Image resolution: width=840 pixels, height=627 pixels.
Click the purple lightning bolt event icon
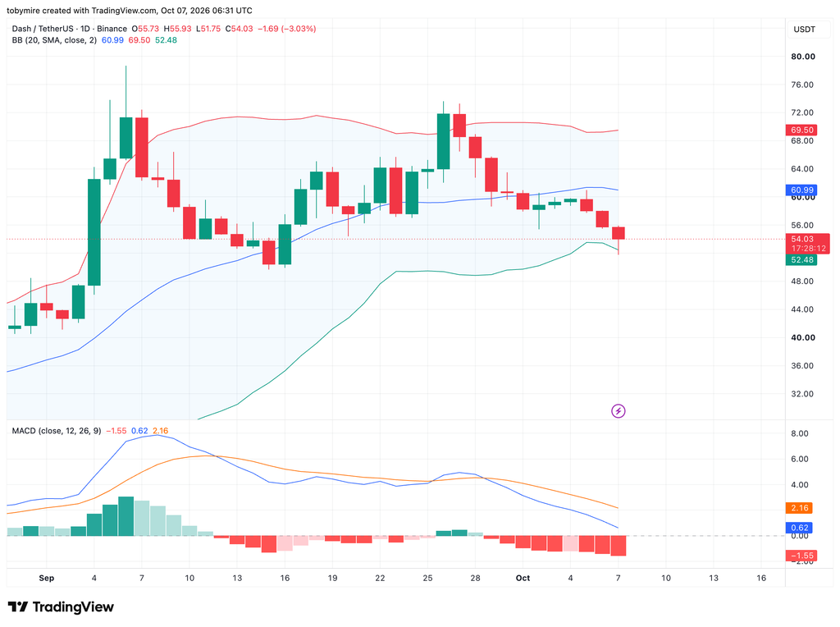click(619, 411)
